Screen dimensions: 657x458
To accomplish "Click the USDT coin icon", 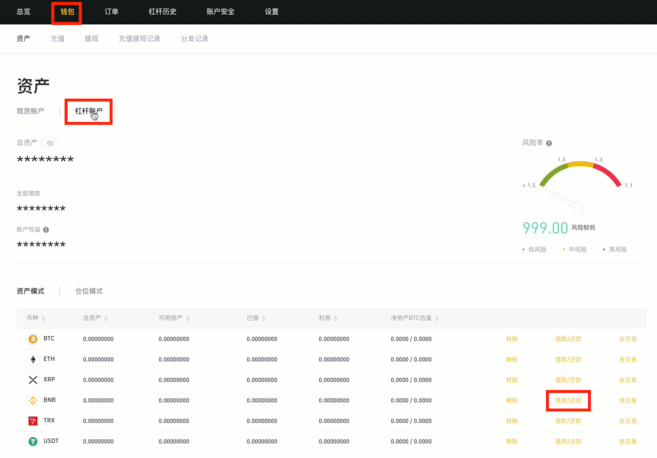I will [33, 441].
